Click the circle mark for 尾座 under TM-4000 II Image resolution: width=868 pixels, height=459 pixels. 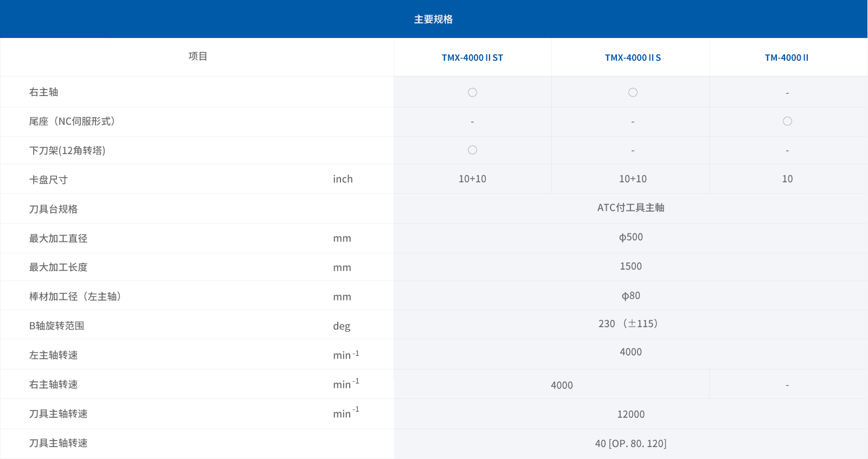(x=787, y=121)
